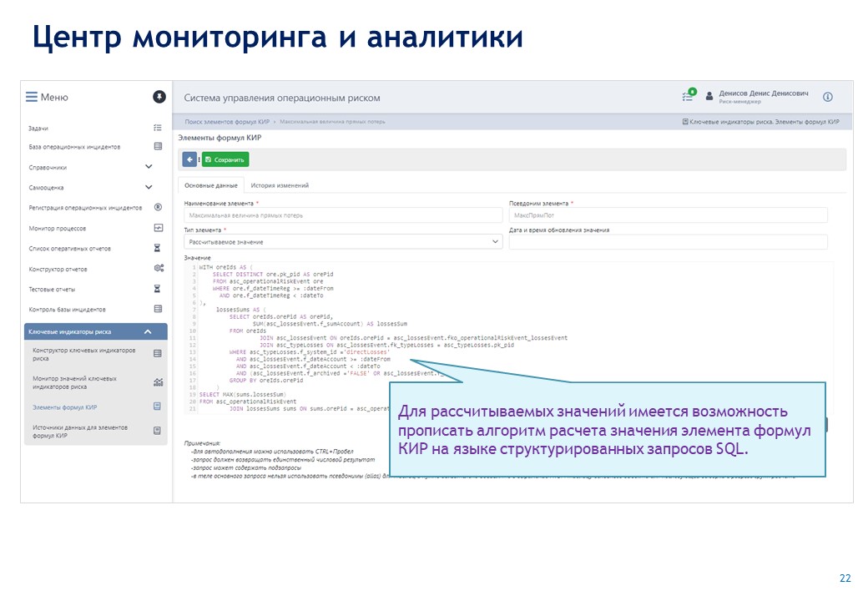Click the blue back arrow button
Viewport: 868px width, 601px height.
(x=190, y=159)
